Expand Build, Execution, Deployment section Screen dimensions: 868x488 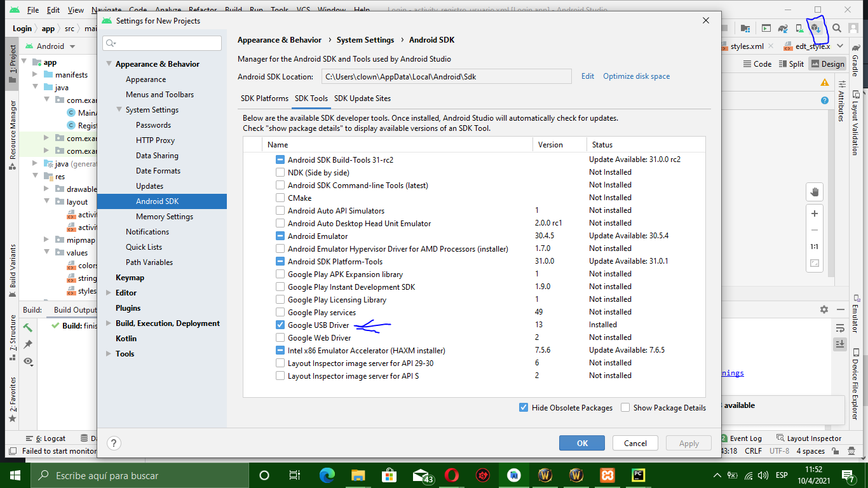click(x=109, y=323)
